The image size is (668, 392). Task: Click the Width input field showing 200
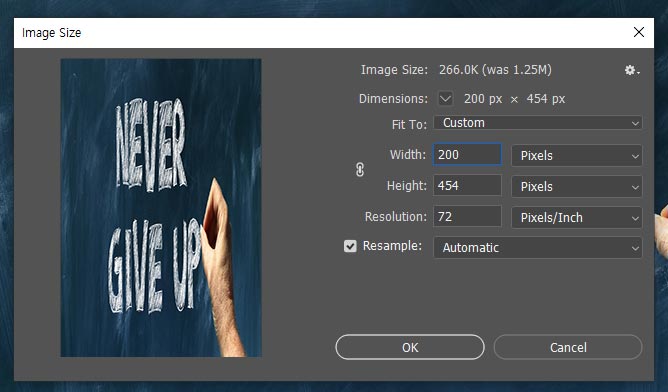pos(467,154)
